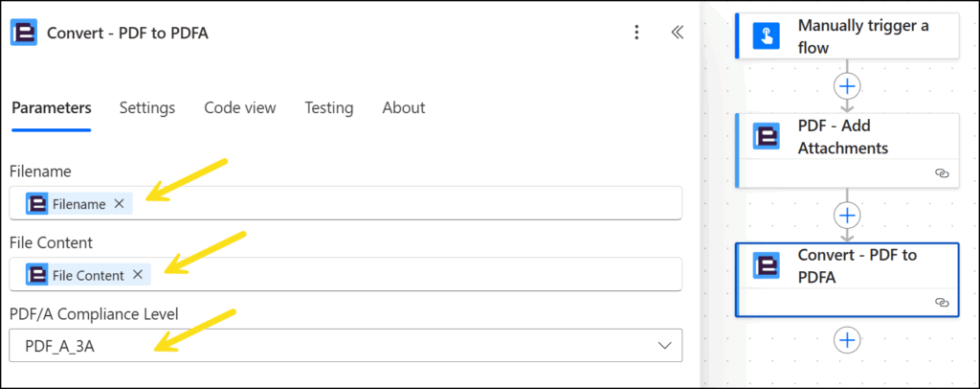The image size is (980, 389).
Task: Click the manual trigger hand icon
Action: click(767, 36)
